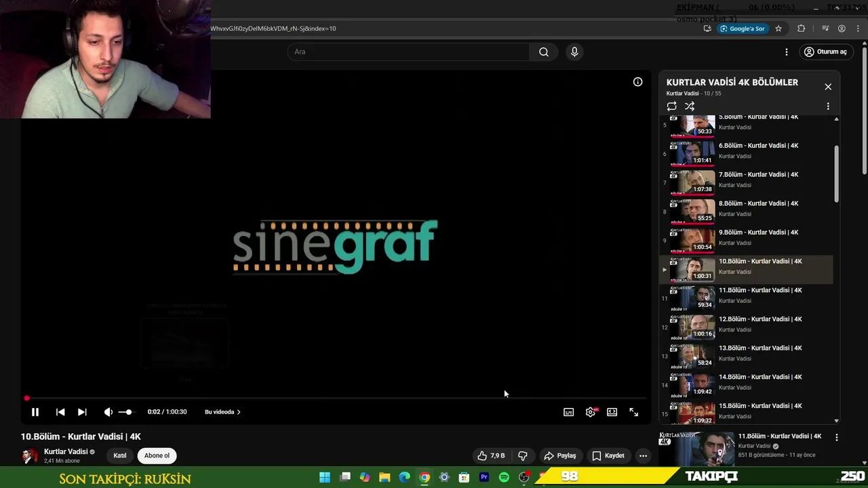Open the suggested 11.Bölüm video thumbnail below playlist
The height and width of the screenshot is (488, 868).
(x=696, y=449)
